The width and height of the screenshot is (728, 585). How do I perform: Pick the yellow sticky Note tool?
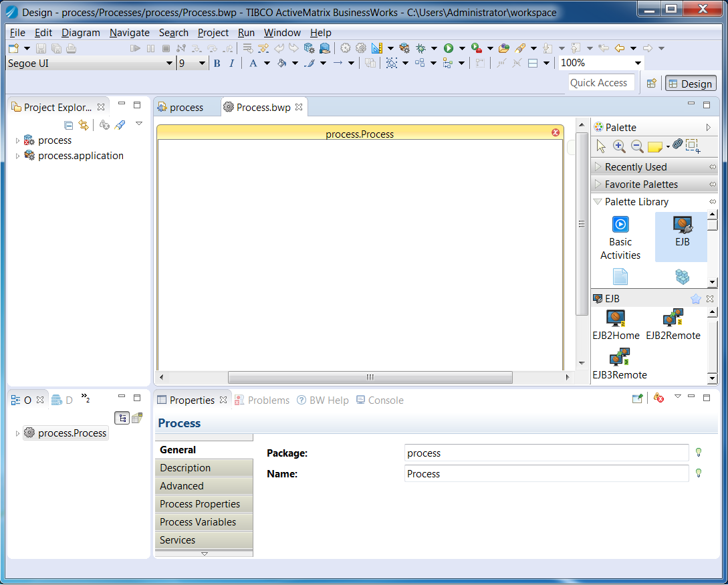pos(654,147)
